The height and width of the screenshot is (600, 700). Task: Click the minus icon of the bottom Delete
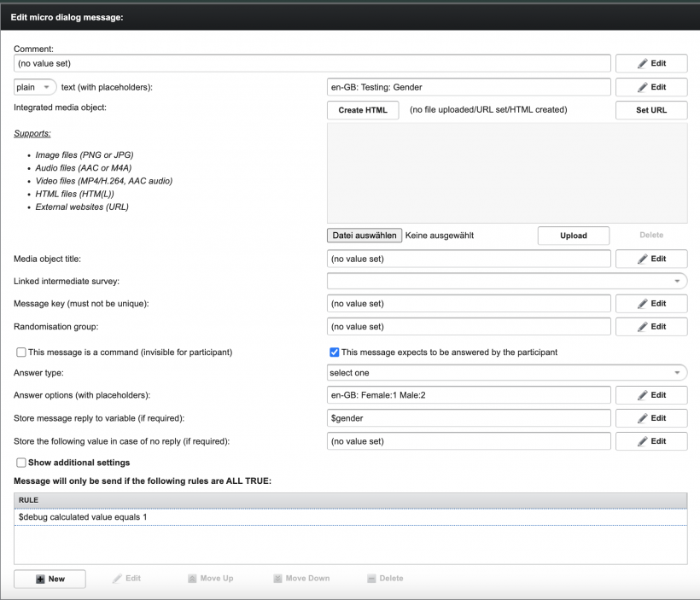(x=371, y=579)
